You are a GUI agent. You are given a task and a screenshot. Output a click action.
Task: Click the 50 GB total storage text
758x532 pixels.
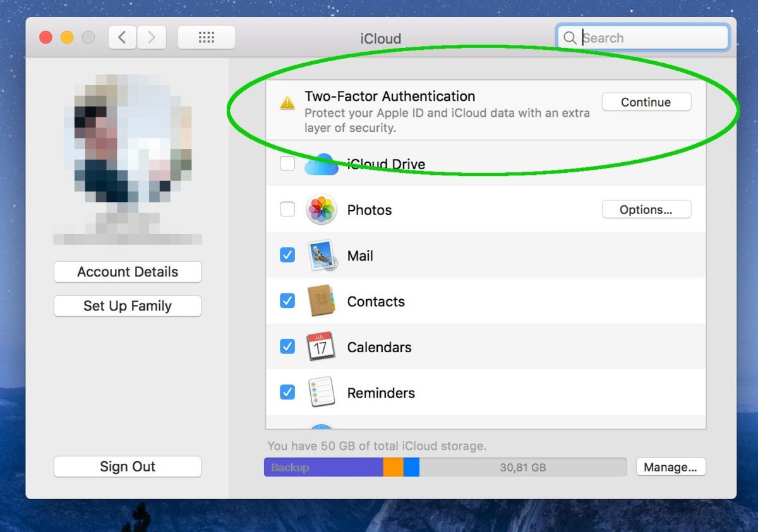376,446
